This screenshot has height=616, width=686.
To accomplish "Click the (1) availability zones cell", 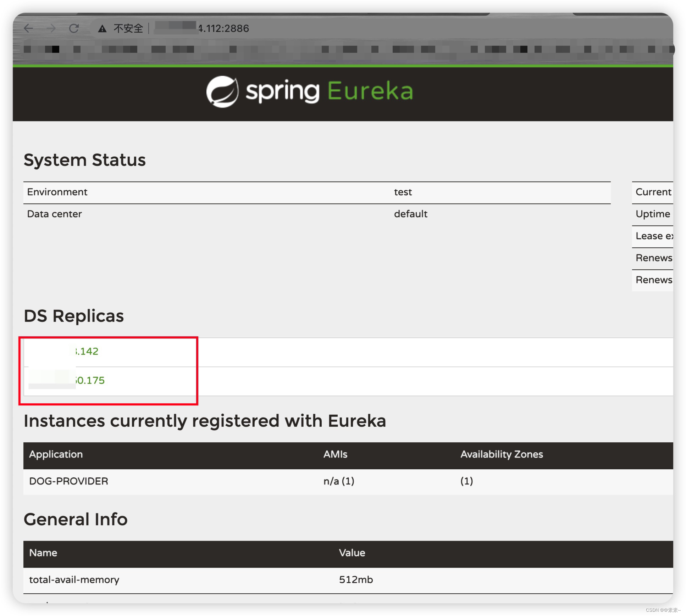I will (x=467, y=481).
